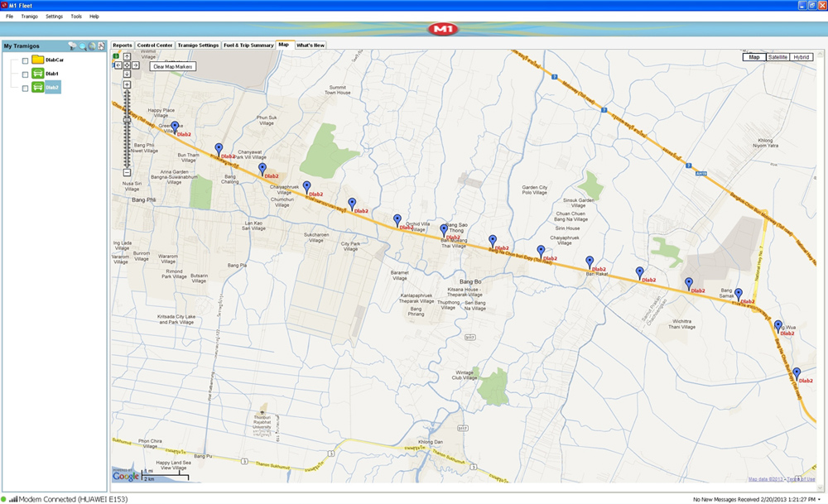This screenshot has width=828, height=504.
Task: Click 'No New Messages Received' status text
Action: coord(725,500)
